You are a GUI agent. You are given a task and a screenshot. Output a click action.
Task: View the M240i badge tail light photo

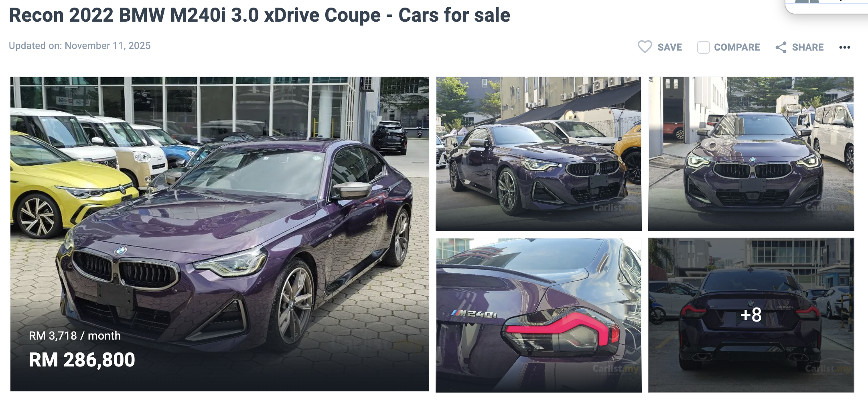538,315
